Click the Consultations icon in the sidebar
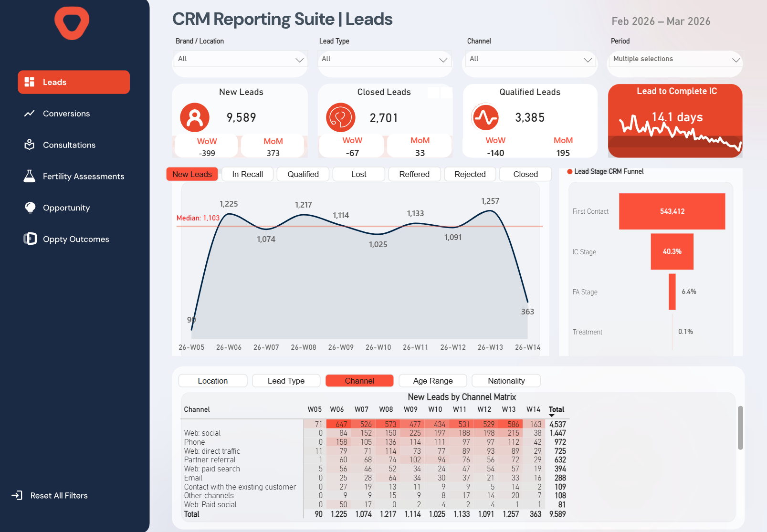The image size is (767, 532). click(x=30, y=145)
